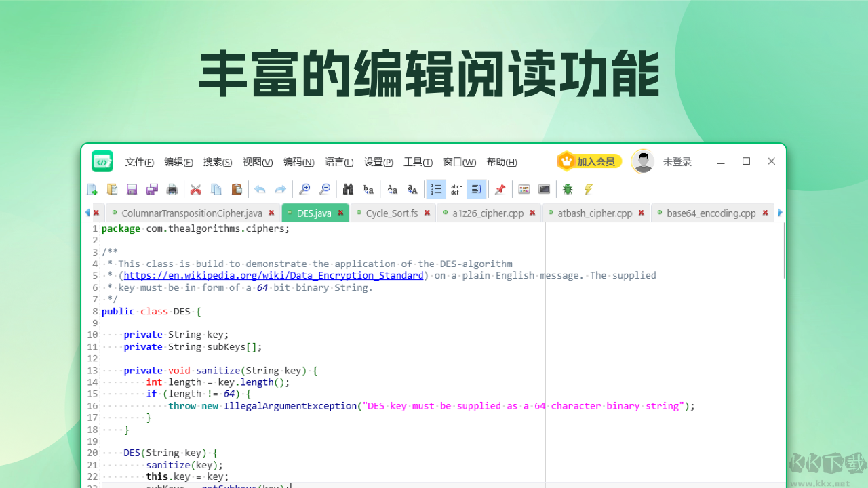Open the Find dialog with the binoculars icon
Viewport: 868px width, 488px height.
tap(348, 189)
